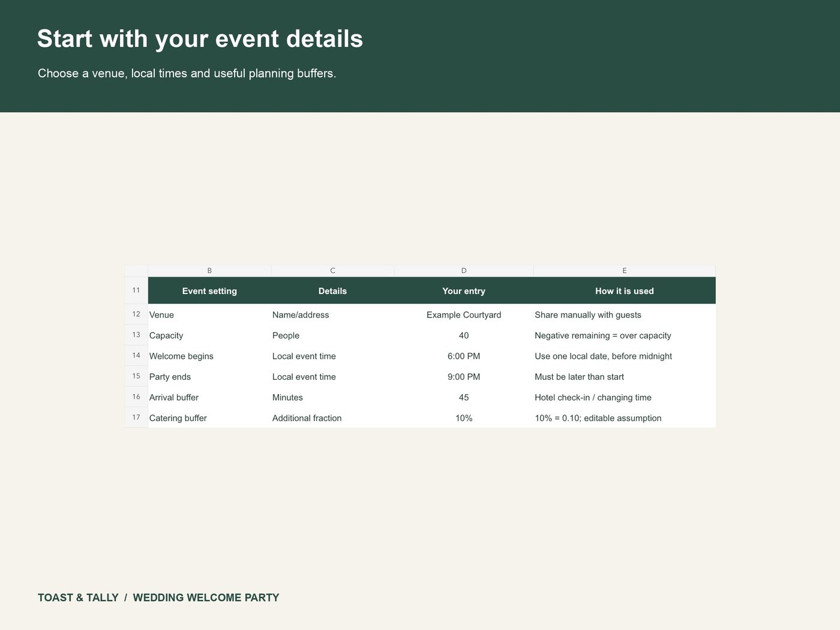Select column D header
The width and height of the screenshot is (840, 630).
pyautogui.click(x=463, y=271)
